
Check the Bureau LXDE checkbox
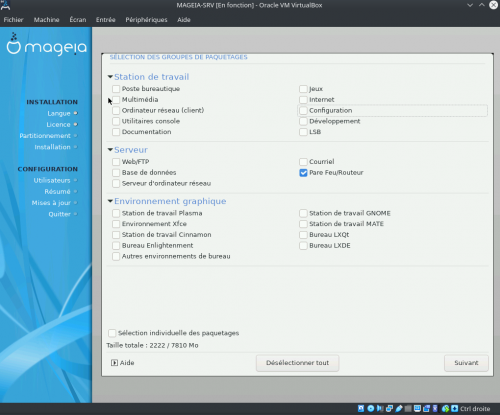[303, 246]
